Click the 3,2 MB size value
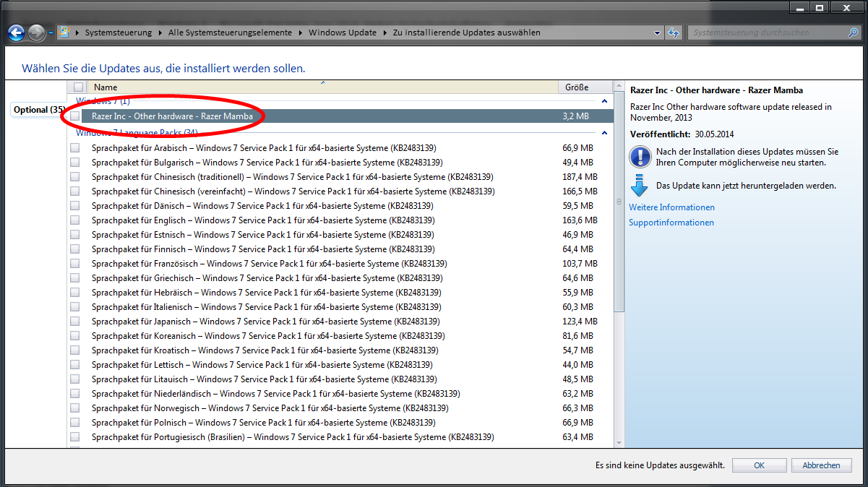The height and width of the screenshot is (487, 868). click(x=575, y=116)
